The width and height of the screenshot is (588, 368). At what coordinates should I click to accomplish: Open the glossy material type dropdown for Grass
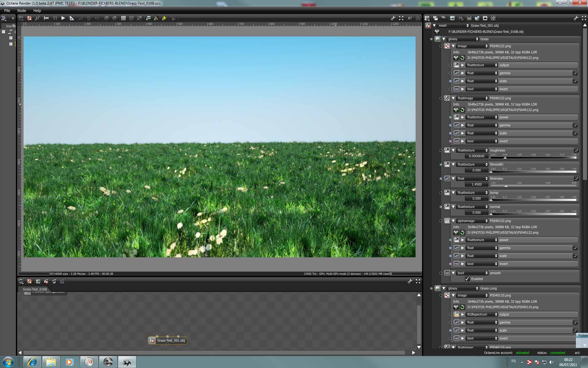click(x=462, y=39)
